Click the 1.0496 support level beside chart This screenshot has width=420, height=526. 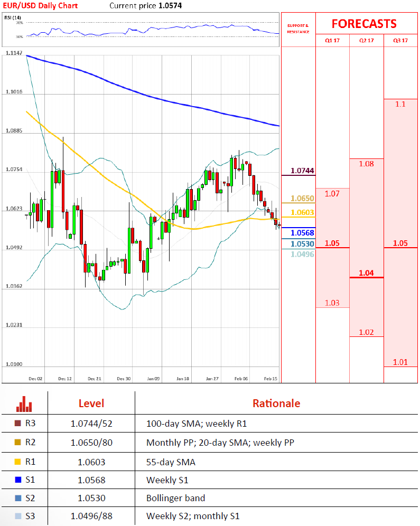click(x=302, y=254)
